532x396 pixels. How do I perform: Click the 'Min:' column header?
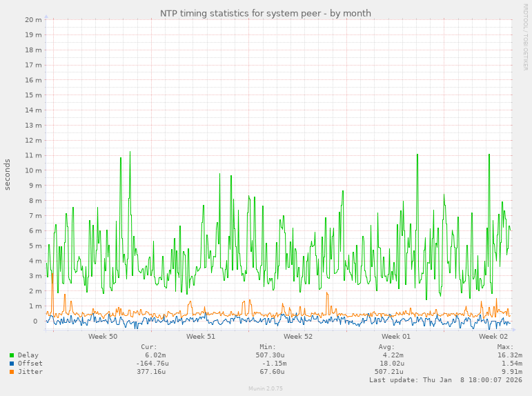(268, 347)
